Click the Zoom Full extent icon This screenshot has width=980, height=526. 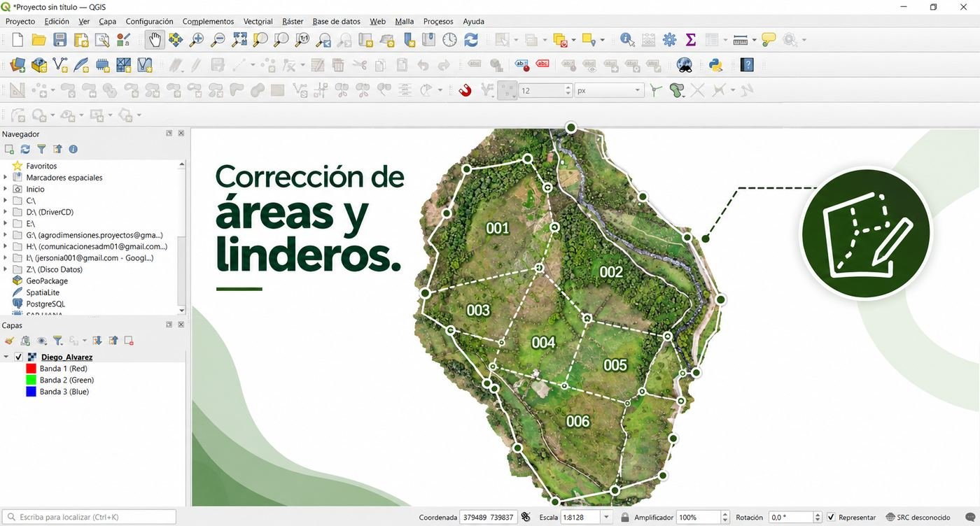tap(239, 40)
